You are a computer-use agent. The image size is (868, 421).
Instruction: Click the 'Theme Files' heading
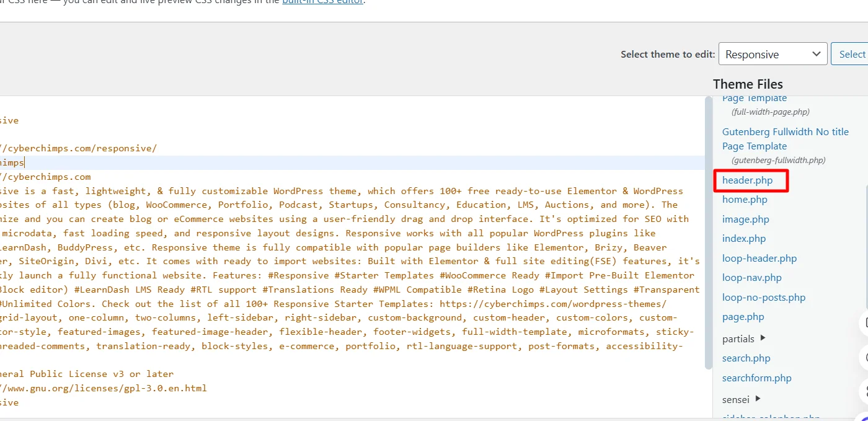pos(748,84)
